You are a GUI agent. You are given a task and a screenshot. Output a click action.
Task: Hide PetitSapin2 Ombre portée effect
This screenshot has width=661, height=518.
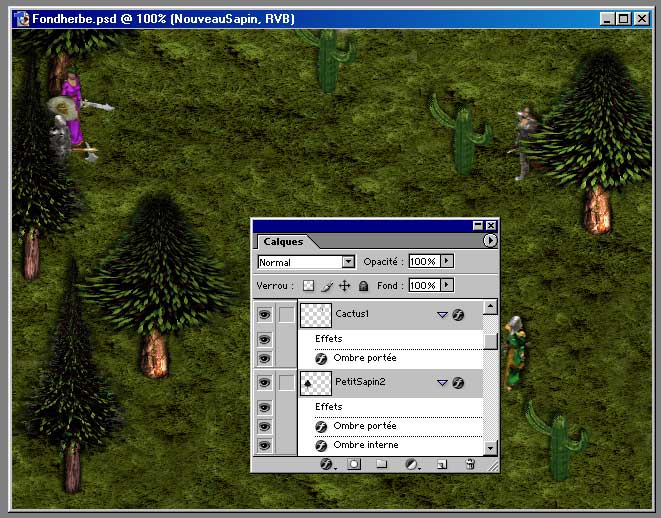point(264,426)
